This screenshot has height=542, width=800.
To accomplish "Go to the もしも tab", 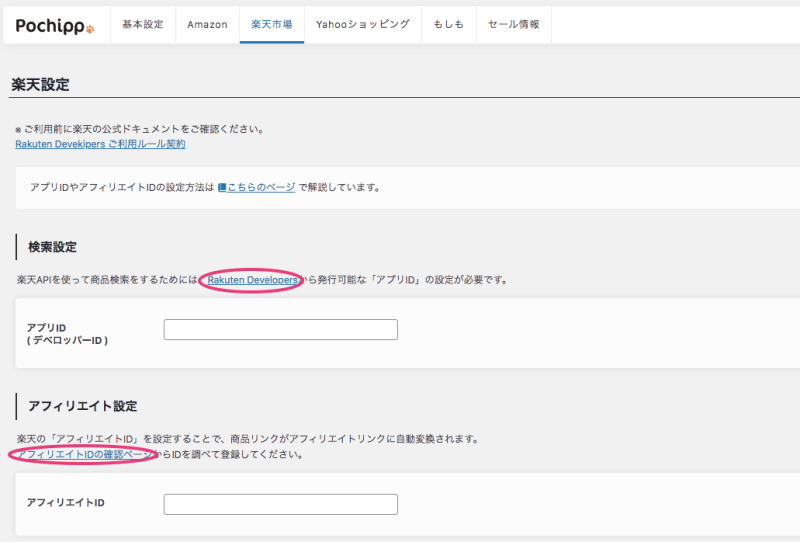I will click(x=448, y=24).
